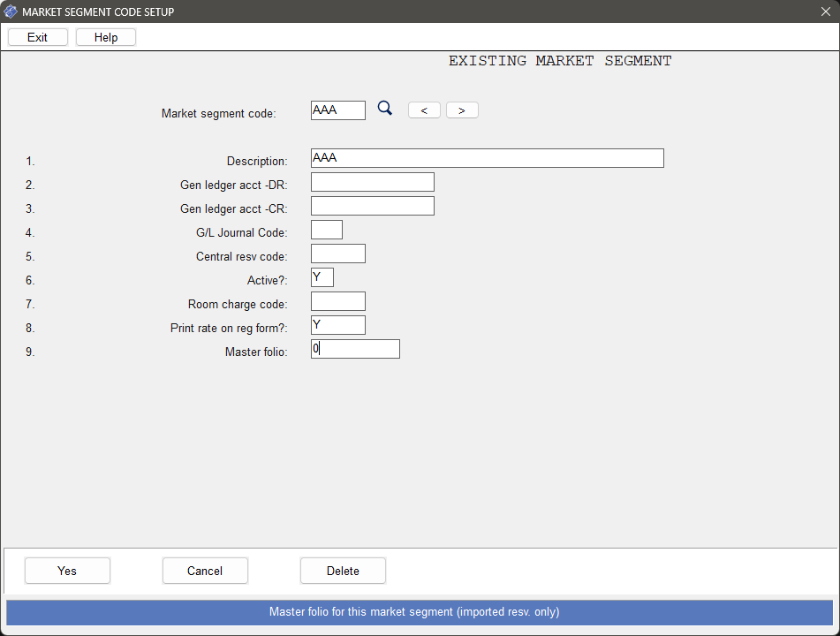Go to previous market segment code
The width and height of the screenshot is (840, 636).
click(x=424, y=110)
